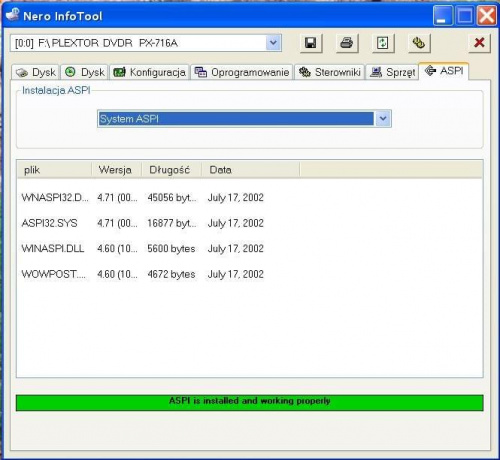Sort by the Wersja column header
The height and width of the screenshot is (460, 500).
[x=117, y=170]
